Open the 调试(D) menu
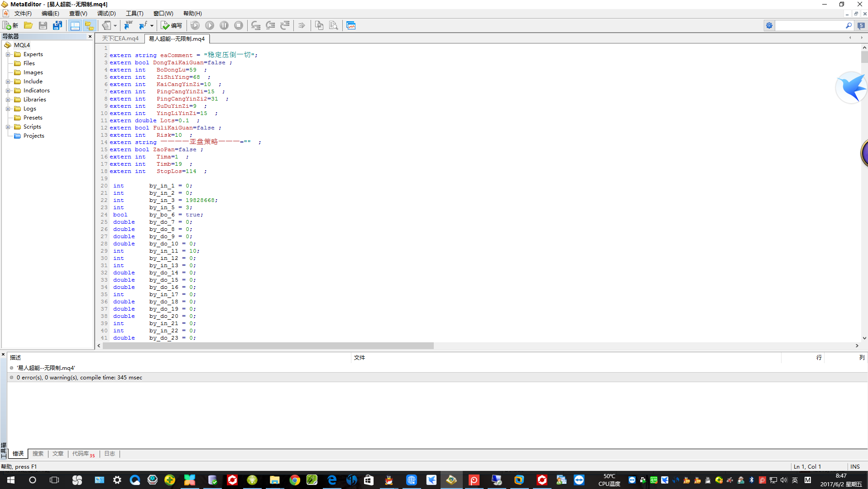Image resolution: width=868 pixels, height=489 pixels. (106, 14)
